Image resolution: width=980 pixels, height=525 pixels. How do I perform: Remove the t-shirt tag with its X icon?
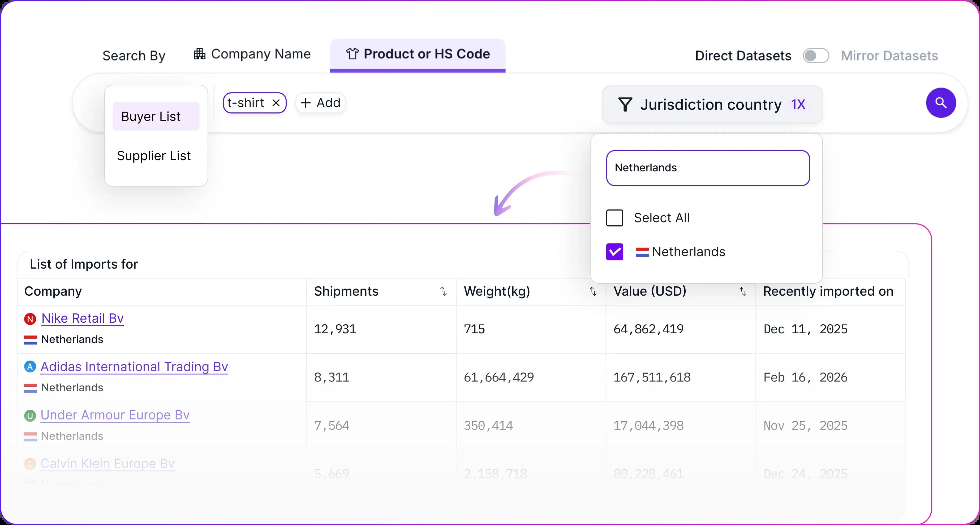coord(276,103)
